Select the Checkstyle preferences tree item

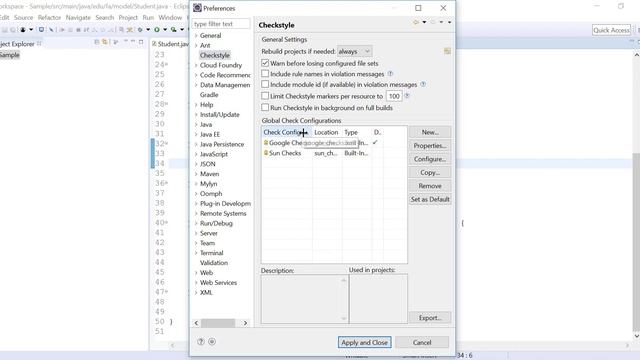[x=215, y=55]
